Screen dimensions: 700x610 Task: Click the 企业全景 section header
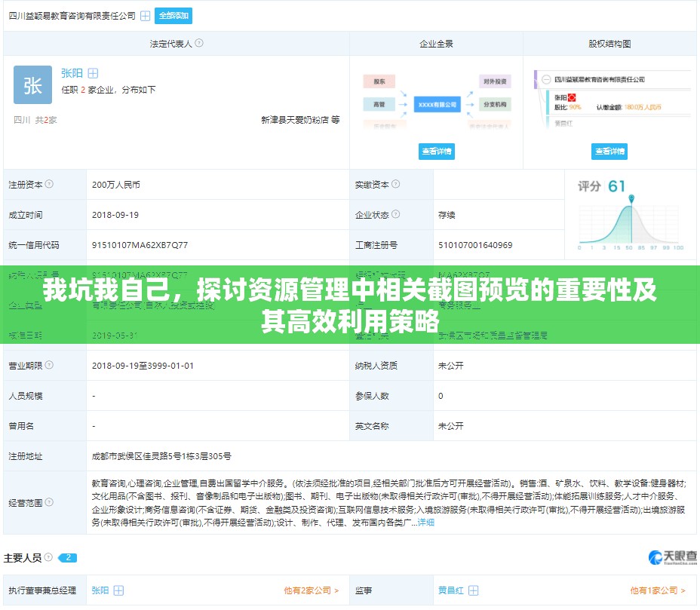435,43
